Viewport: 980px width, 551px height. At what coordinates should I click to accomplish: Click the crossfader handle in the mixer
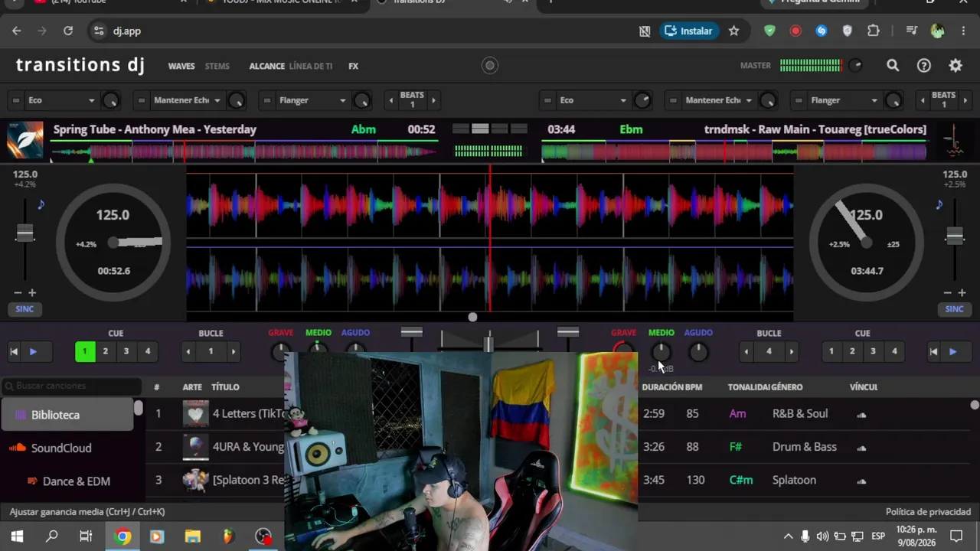488,343
